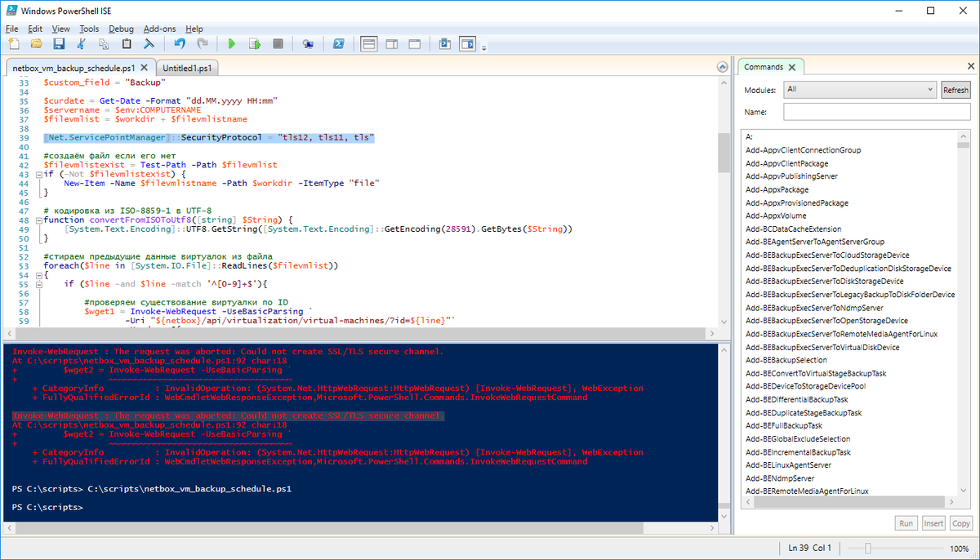Clear the console pane with the broom icon
This screenshot has width=980, height=560.
pos(149,44)
